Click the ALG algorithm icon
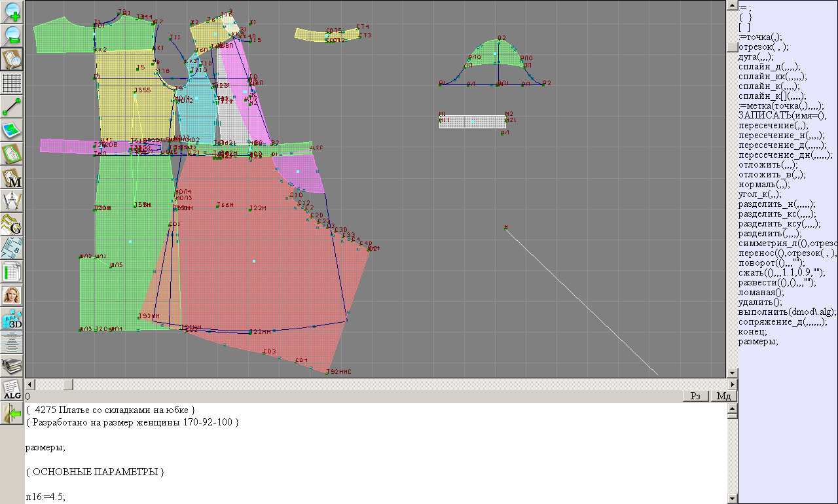The image size is (838, 504). (x=12, y=389)
